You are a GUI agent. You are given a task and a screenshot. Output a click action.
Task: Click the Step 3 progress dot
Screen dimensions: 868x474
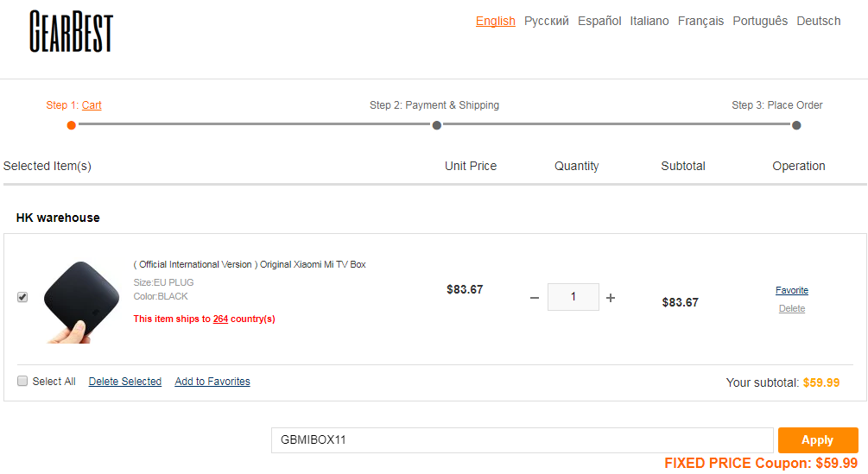pos(796,125)
